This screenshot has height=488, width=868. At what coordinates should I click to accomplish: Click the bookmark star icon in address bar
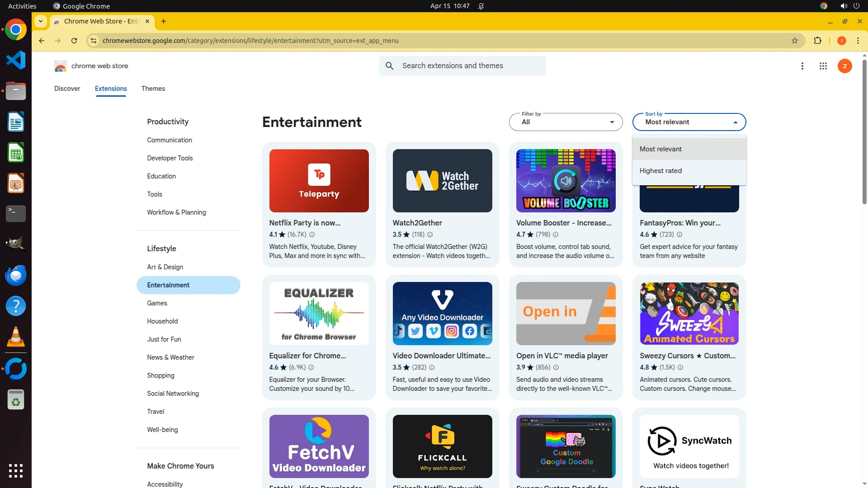pos(794,41)
